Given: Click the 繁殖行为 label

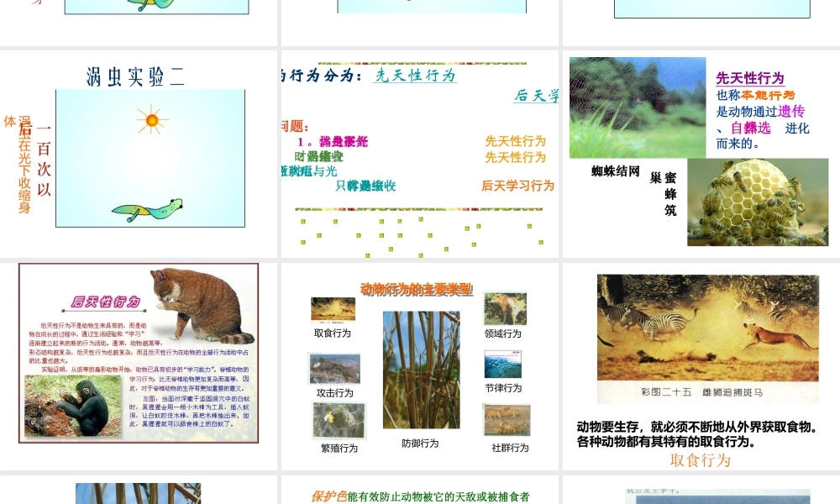Looking at the screenshot, I should click(x=339, y=449).
